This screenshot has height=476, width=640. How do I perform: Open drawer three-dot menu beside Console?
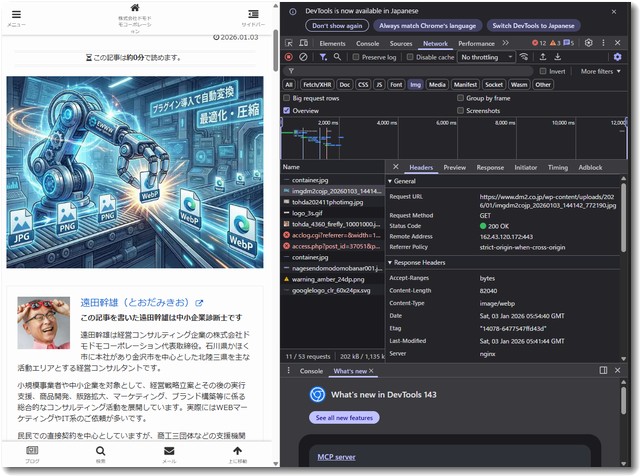[x=289, y=370]
